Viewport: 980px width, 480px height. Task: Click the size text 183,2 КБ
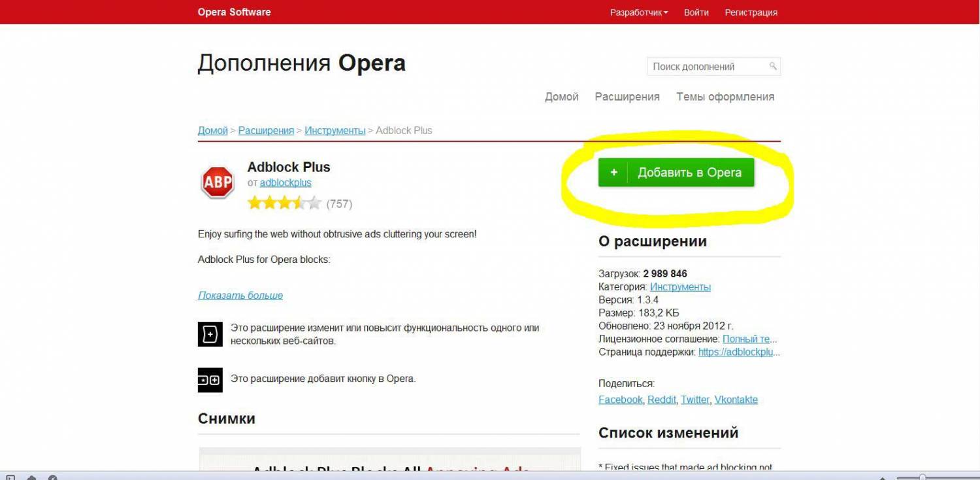pos(659,313)
